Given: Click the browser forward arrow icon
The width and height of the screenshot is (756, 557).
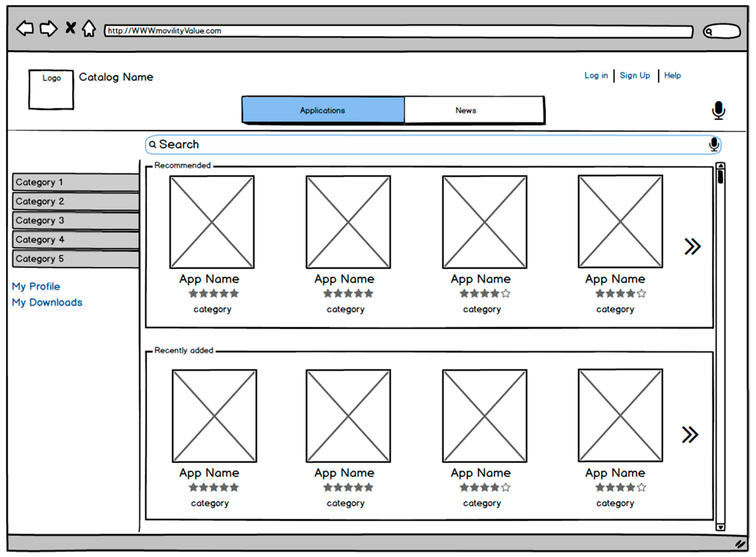Looking at the screenshot, I should point(49,28).
